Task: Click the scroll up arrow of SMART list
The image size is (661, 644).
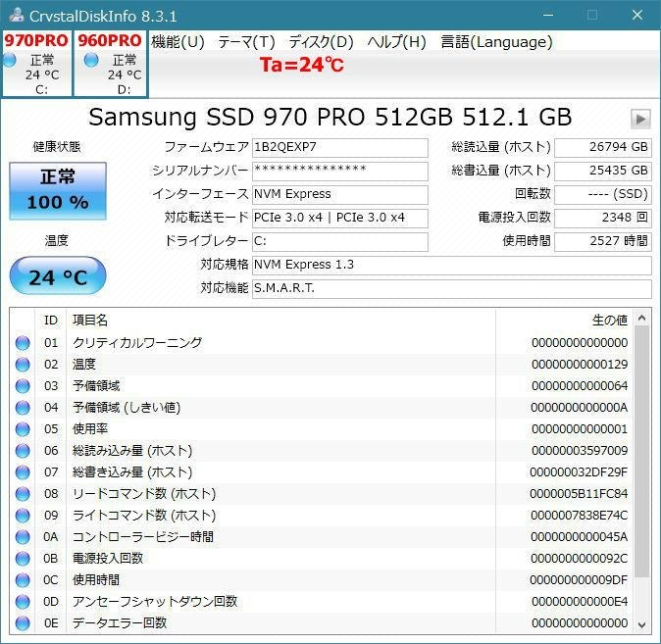Action: (641, 319)
